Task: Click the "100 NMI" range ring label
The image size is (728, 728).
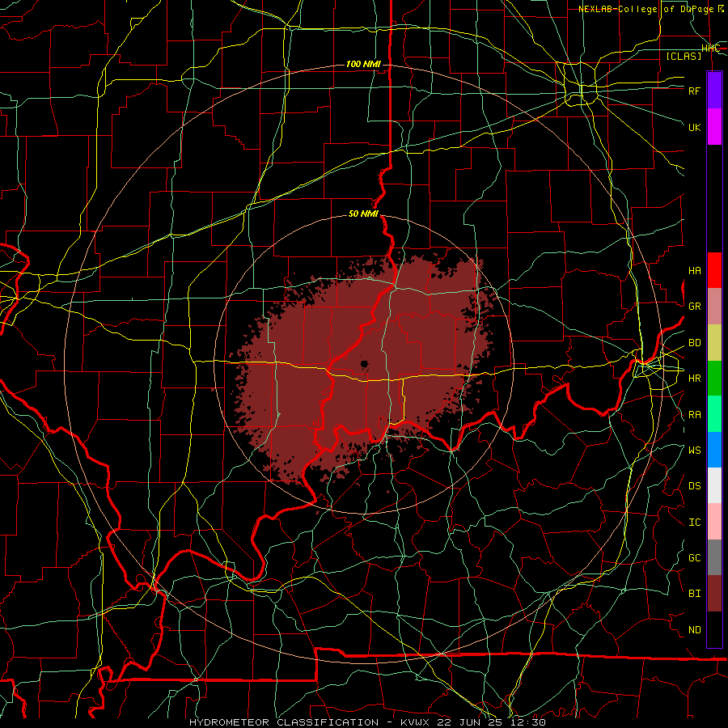Action: [x=363, y=64]
